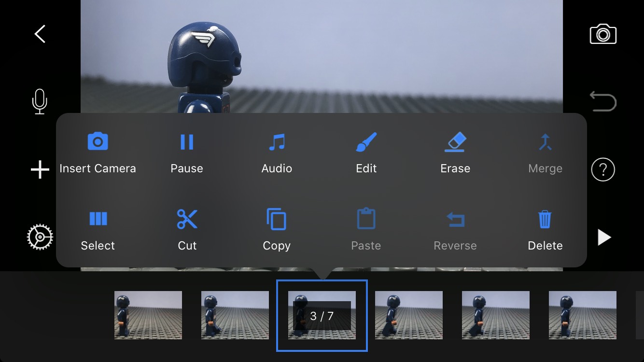Viewport: 644px width, 362px height.
Task: Select the fifth frame thumbnail in timeline
Action: click(496, 315)
